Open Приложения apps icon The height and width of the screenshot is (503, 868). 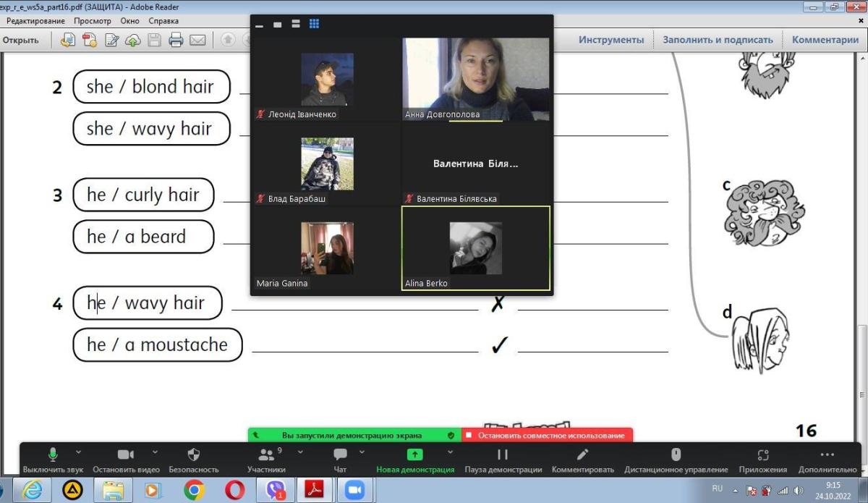tap(763, 460)
